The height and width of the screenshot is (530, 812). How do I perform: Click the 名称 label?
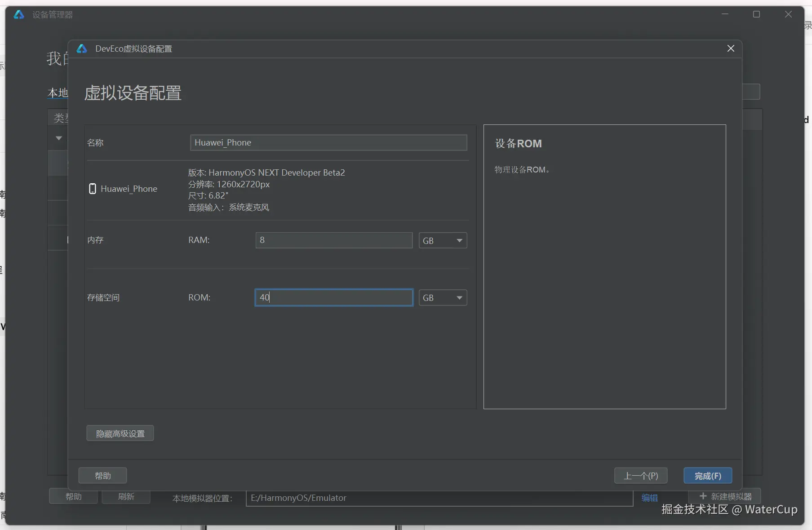[x=95, y=143]
